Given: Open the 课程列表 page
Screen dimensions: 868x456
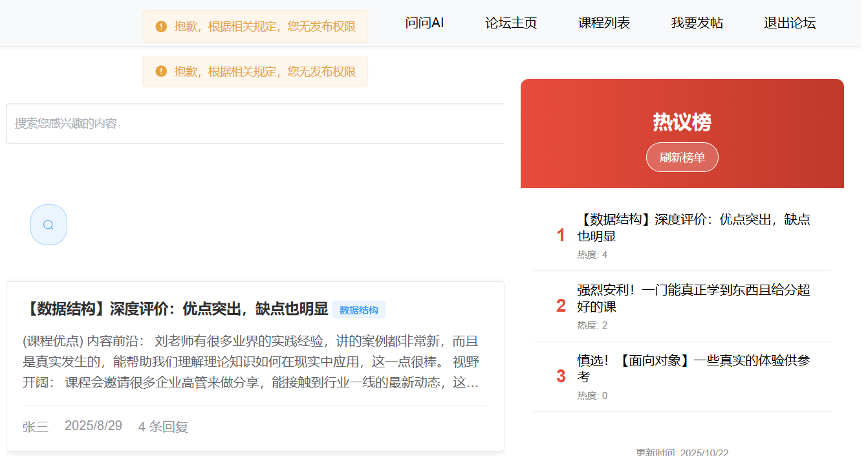Looking at the screenshot, I should click(603, 23).
